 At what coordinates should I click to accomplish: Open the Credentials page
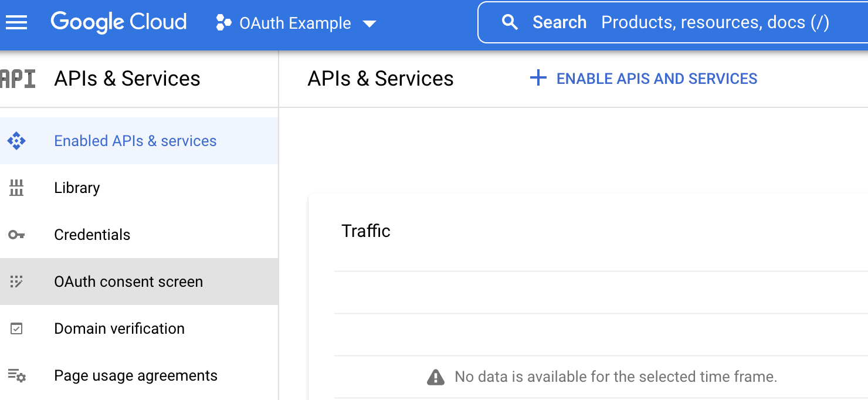coord(92,235)
